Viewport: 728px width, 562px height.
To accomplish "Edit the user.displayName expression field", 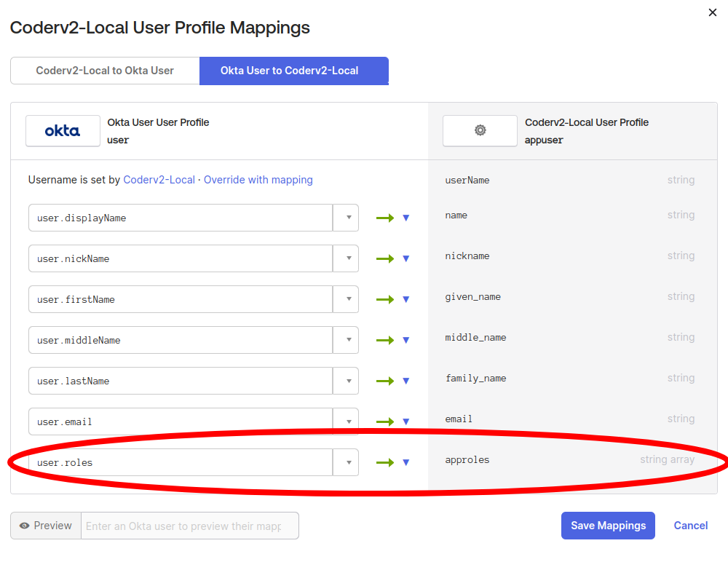I will (181, 218).
